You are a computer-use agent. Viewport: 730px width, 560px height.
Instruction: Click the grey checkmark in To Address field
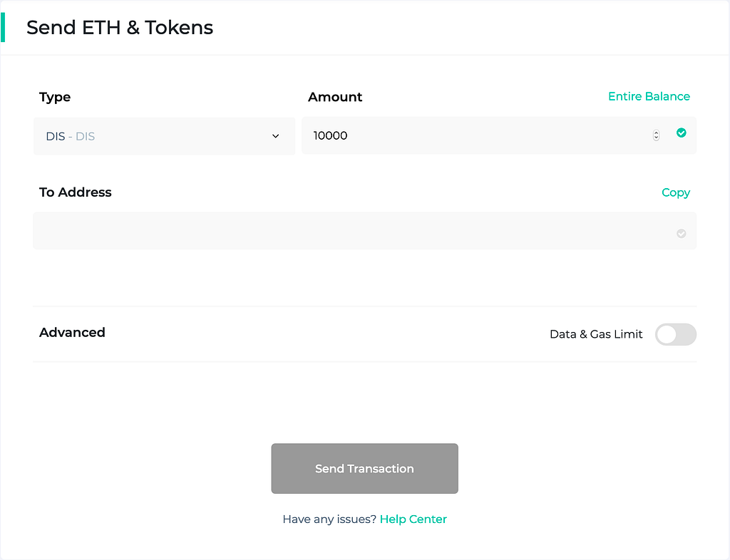point(681,233)
